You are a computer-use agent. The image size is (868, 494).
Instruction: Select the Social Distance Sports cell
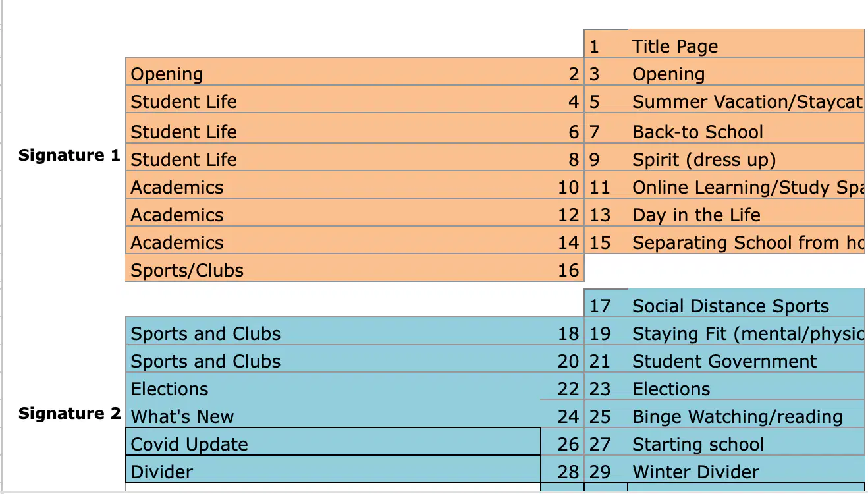747,304
